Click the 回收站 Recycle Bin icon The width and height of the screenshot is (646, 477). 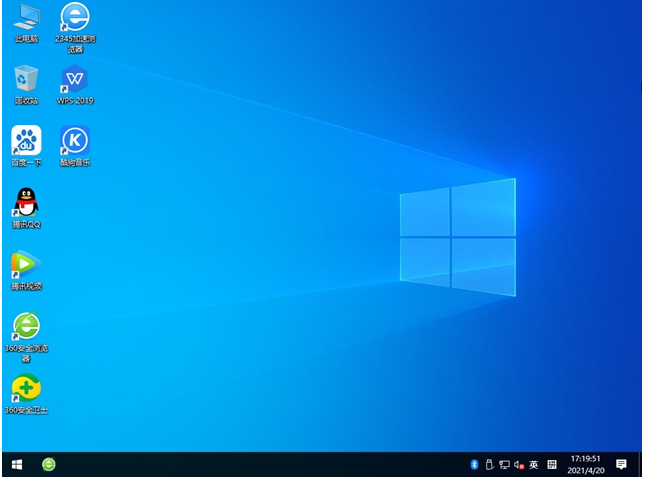(26, 79)
